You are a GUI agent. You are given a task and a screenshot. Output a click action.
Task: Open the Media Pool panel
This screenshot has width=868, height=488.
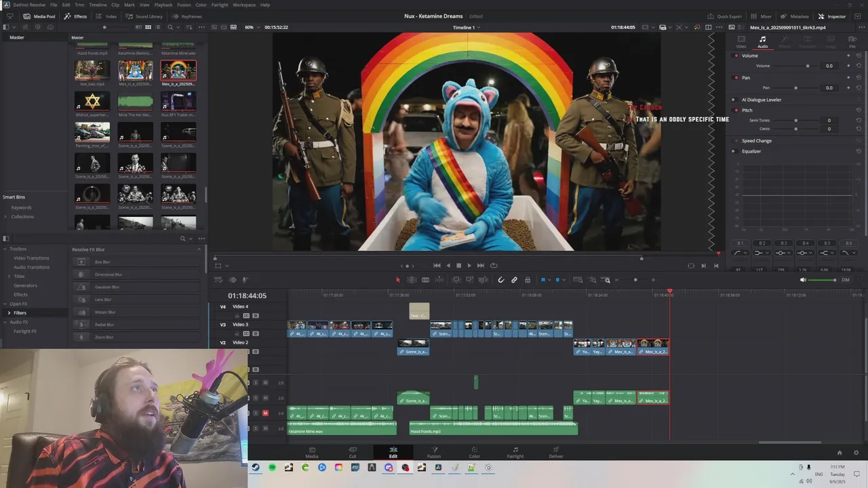(39, 16)
